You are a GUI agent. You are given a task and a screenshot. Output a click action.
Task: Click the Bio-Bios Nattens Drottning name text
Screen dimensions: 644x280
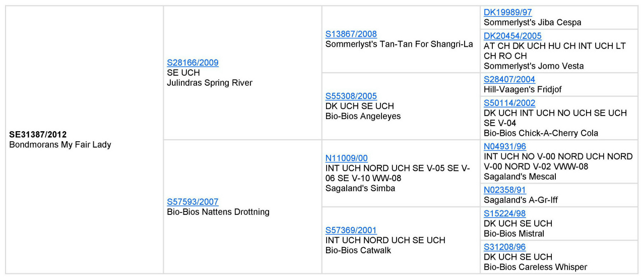pos(218,212)
